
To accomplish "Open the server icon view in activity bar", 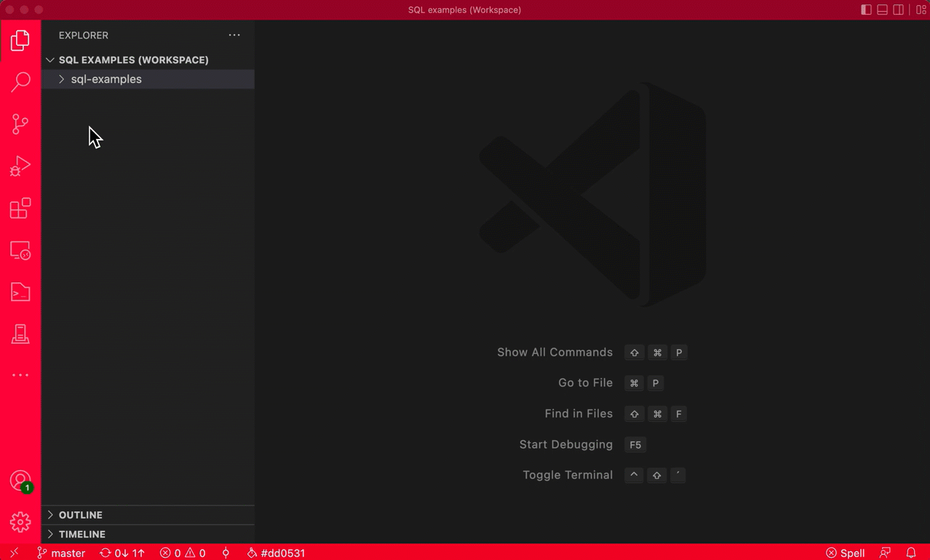I will click(20, 334).
